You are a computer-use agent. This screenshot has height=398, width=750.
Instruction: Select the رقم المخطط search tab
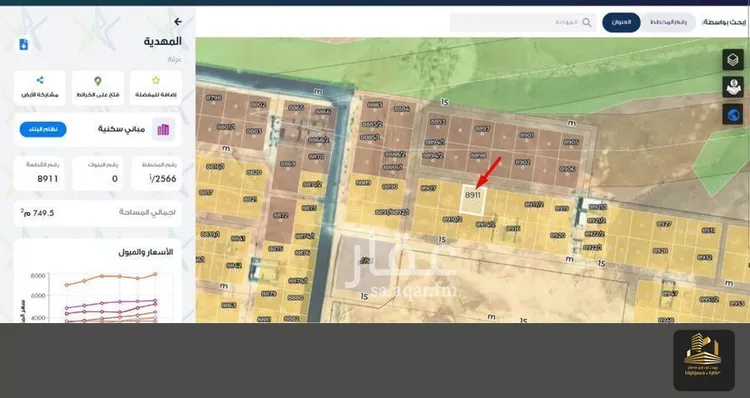(668, 22)
